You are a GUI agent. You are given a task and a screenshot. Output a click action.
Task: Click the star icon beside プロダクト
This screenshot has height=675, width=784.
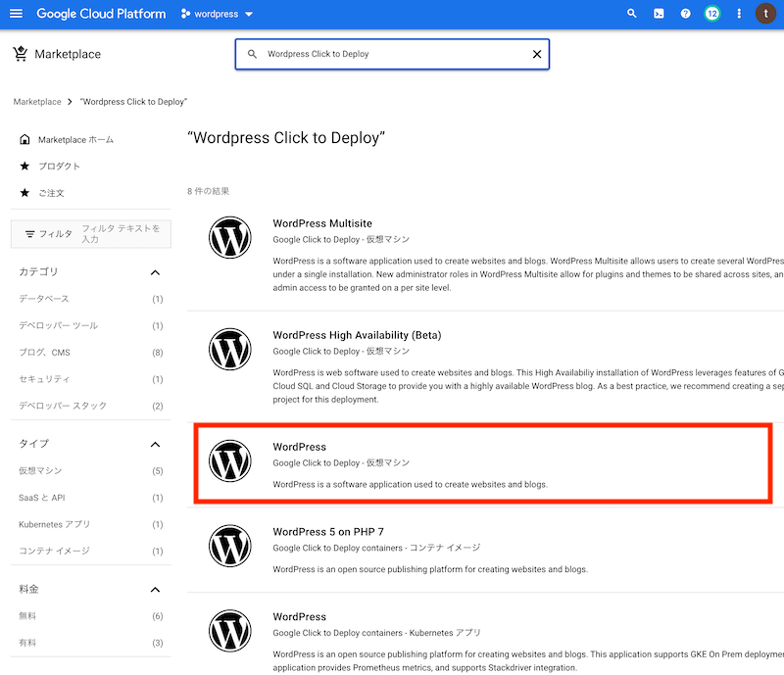(x=24, y=166)
